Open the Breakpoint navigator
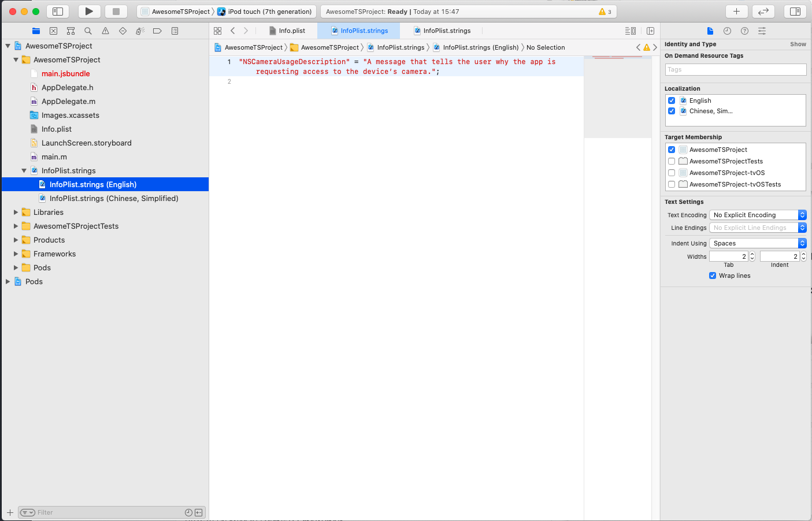 point(157,31)
